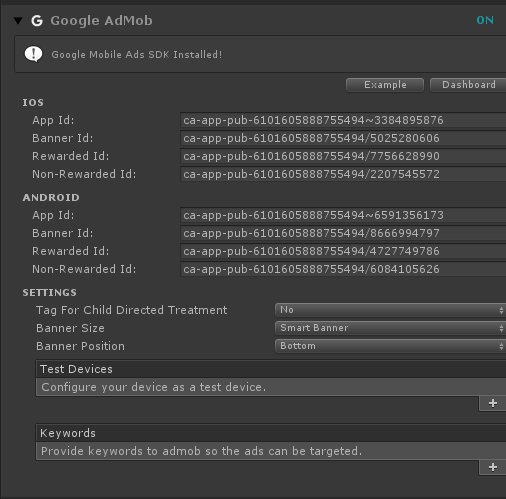Open the Banner Size dropdown
Viewport: 506px width, 499px height.
(x=390, y=328)
